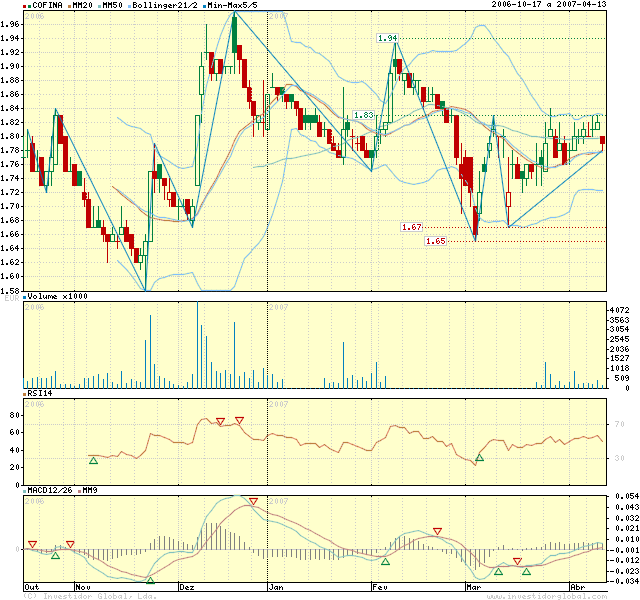The width and height of the screenshot is (640, 600).
Task: Click the 1.80 price axis value
Action: click(x=10, y=136)
